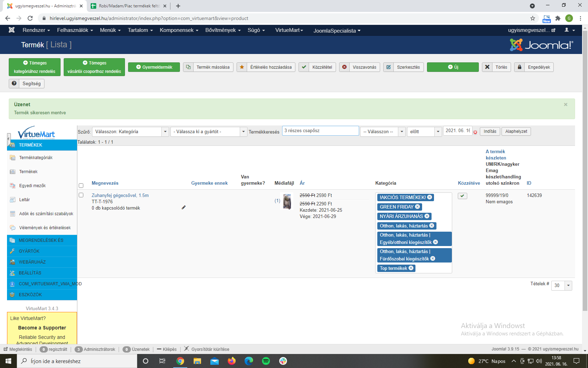588x368 pixels.
Task: Check the box for Zuhanyfej gégecsővel product
Action: coord(81,195)
